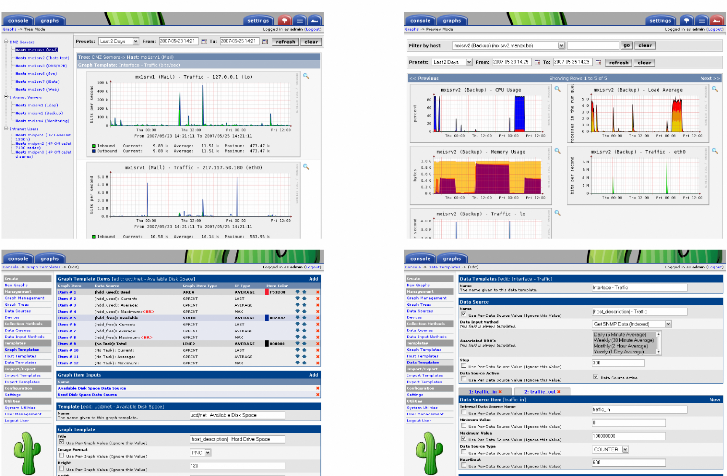Image resolution: width=727 pixels, height=476 pixels.
Task: Click New in Data Source Item header
Action: coord(715,399)
